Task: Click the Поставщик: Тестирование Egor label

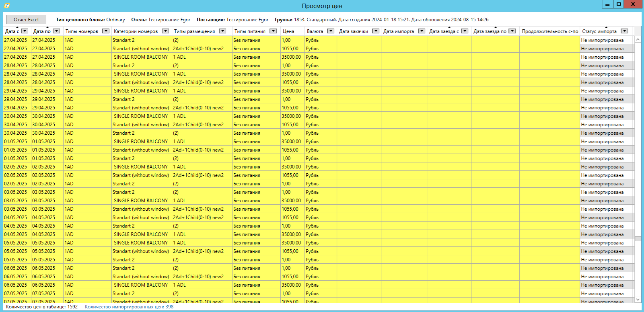Action: coord(232,20)
